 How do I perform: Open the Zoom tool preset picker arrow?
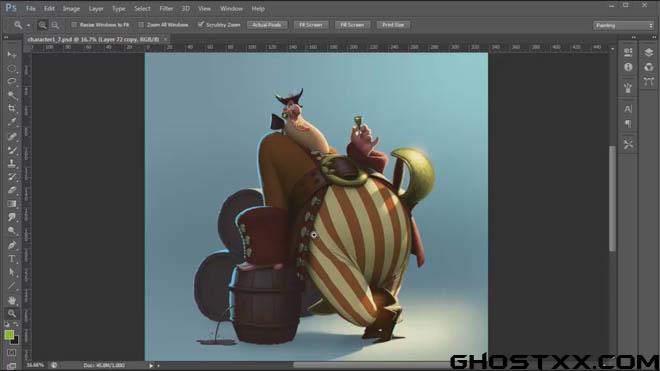point(28,26)
